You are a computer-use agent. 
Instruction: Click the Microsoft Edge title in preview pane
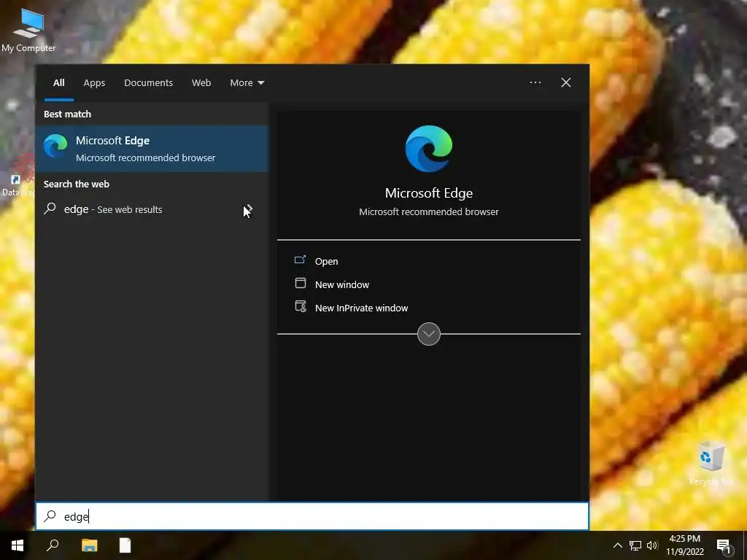pyautogui.click(x=429, y=192)
